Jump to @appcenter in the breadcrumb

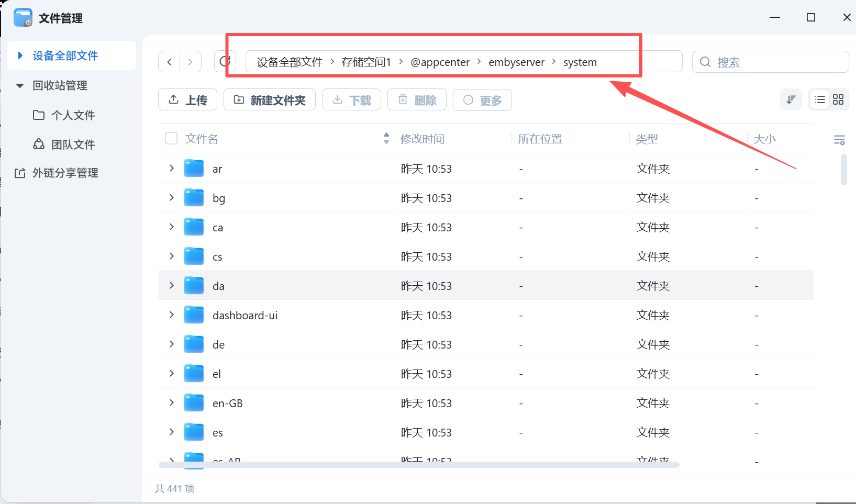(x=440, y=62)
